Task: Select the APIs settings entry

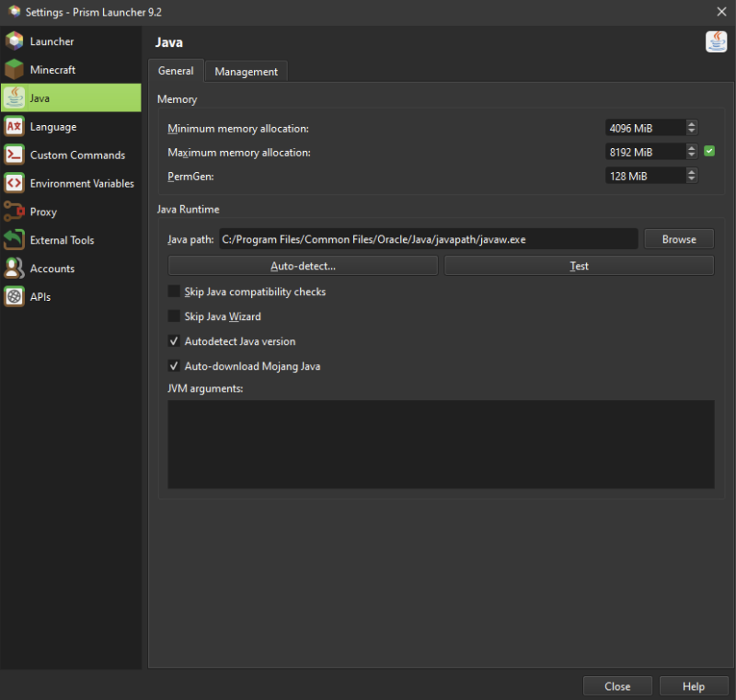Action: (x=71, y=297)
